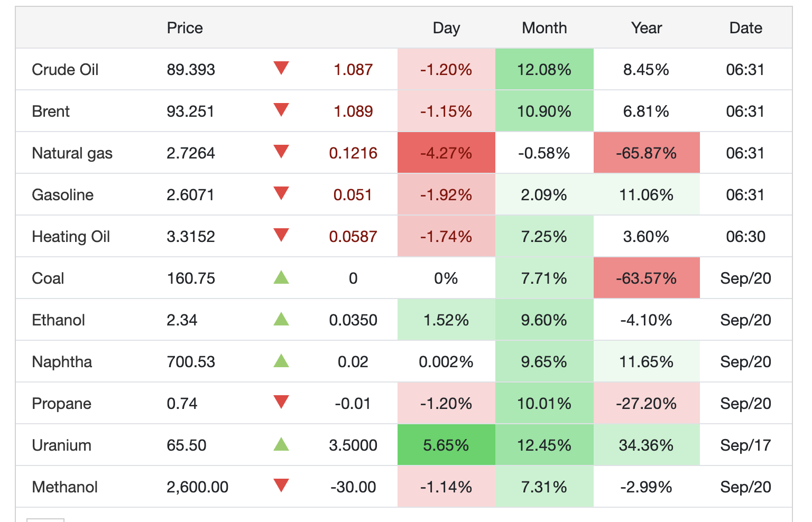Screen dimensions: 812x522
Task: Click the green up arrow in Naphtha row
Action: [x=281, y=360]
